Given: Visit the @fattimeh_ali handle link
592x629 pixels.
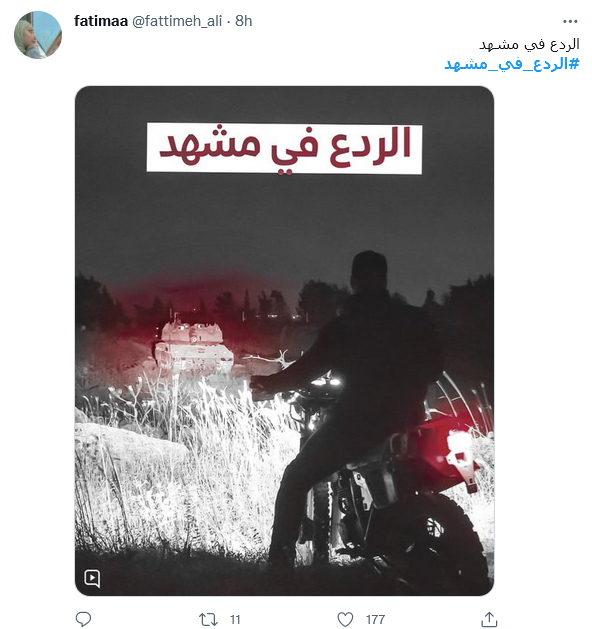Looking at the screenshot, I should 177,21.
